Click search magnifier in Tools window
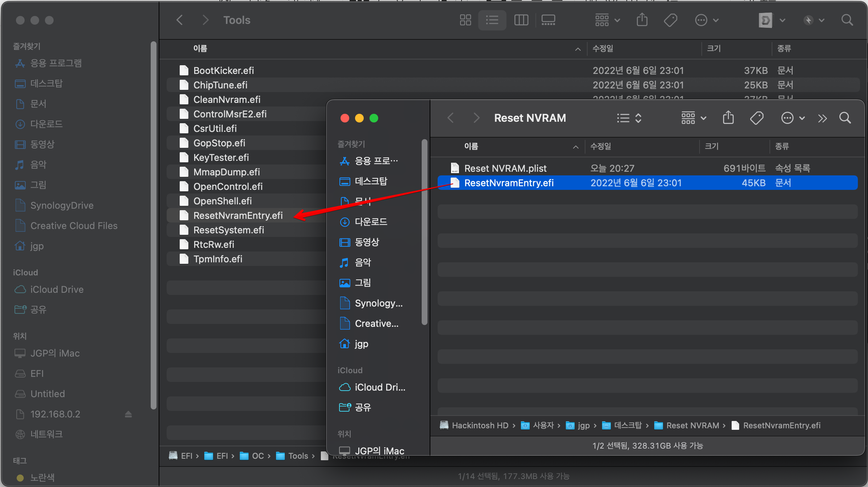The height and width of the screenshot is (487, 868). tap(847, 20)
